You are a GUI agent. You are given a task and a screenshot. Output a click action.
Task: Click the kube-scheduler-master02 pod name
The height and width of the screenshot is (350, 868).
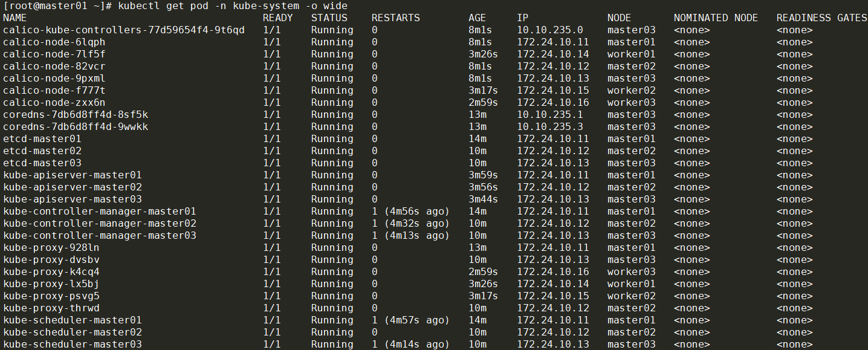coord(73,332)
